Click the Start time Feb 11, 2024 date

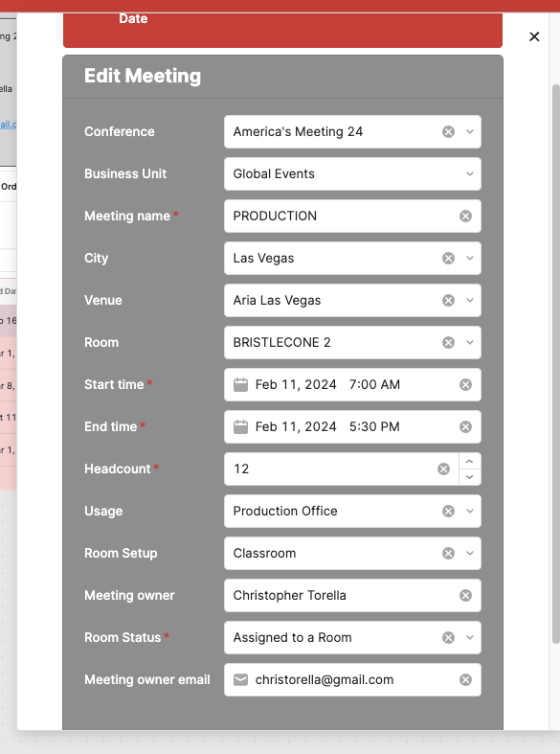click(296, 385)
